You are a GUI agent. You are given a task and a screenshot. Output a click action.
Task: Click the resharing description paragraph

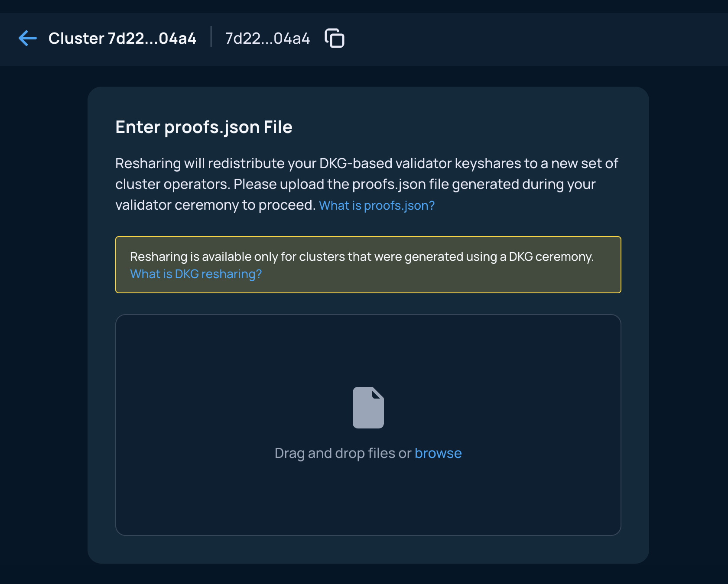pos(367,184)
